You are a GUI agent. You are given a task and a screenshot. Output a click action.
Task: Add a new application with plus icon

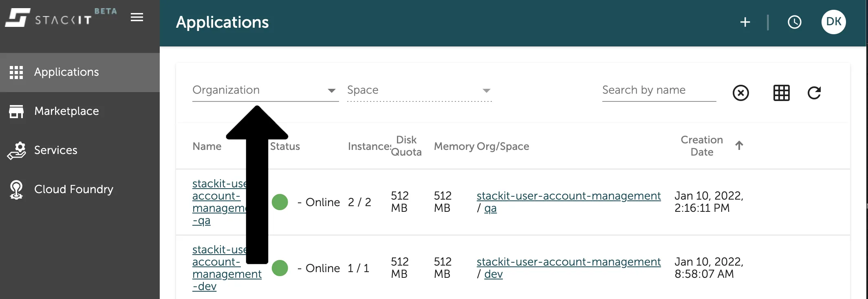click(745, 22)
